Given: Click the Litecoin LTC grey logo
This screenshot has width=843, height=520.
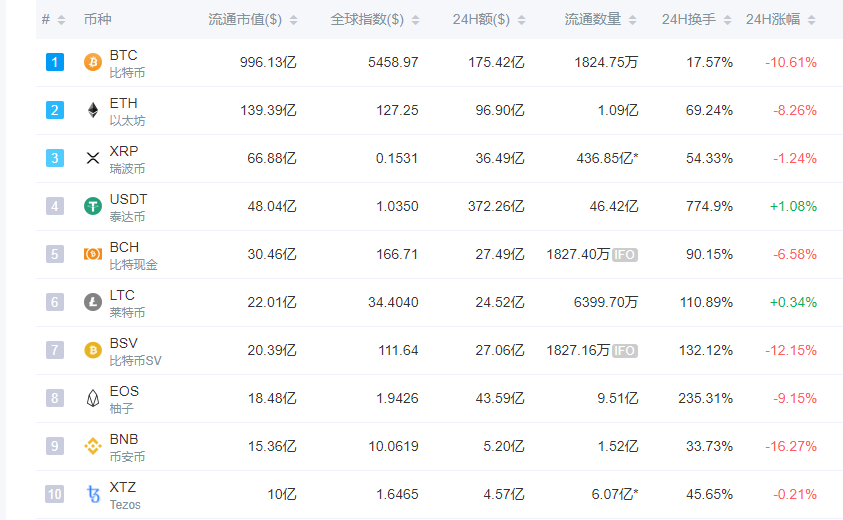Looking at the screenshot, I should 93,302.
